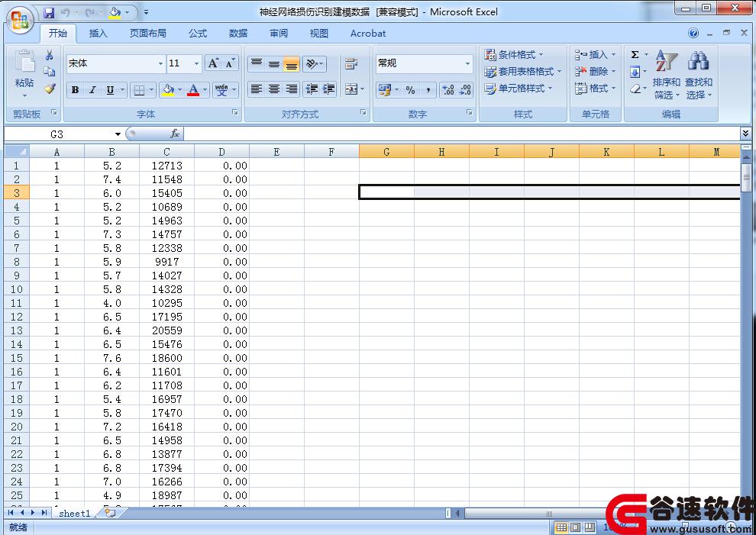Image resolution: width=756 pixels, height=535 pixels.
Task: Align text to top of cell
Action: [x=257, y=63]
